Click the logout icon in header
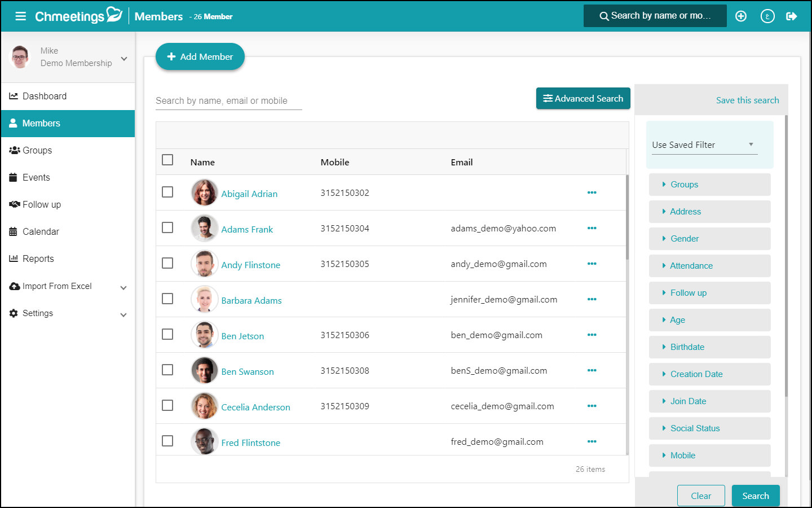This screenshot has width=812, height=508. point(792,16)
